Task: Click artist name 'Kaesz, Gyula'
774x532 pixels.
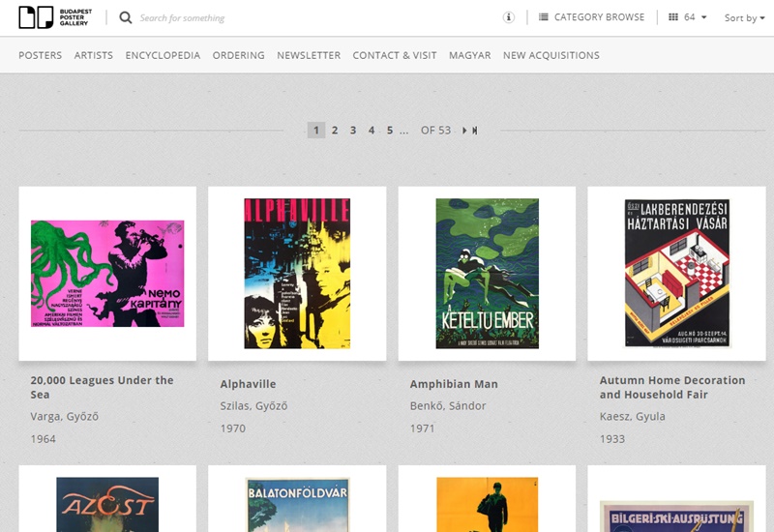Action: [633, 417]
